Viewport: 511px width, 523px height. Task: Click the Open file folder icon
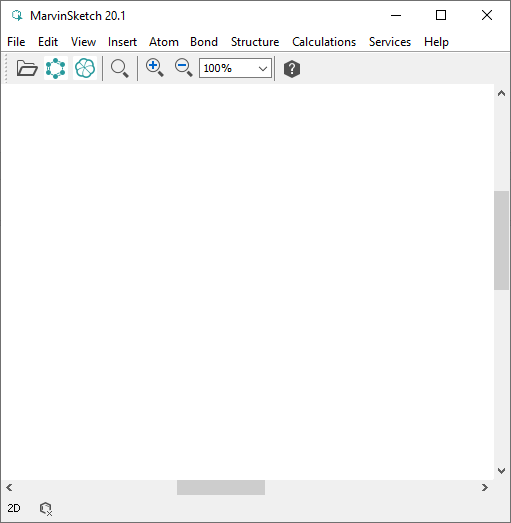click(27, 68)
